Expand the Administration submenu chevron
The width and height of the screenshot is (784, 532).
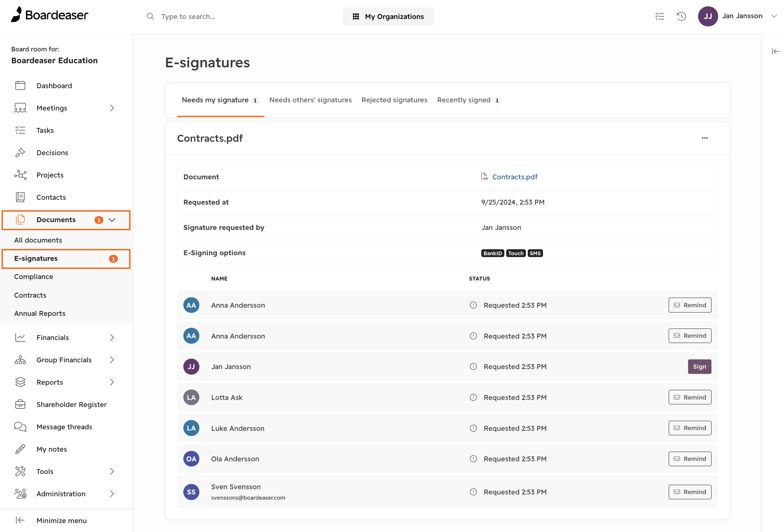(112, 494)
